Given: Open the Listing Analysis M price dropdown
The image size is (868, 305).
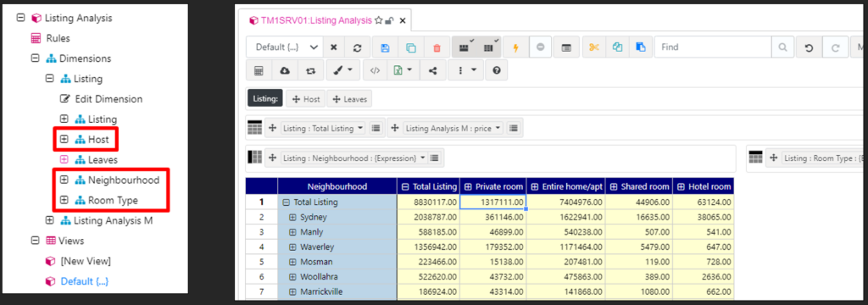Looking at the screenshot, I should 453,129.
